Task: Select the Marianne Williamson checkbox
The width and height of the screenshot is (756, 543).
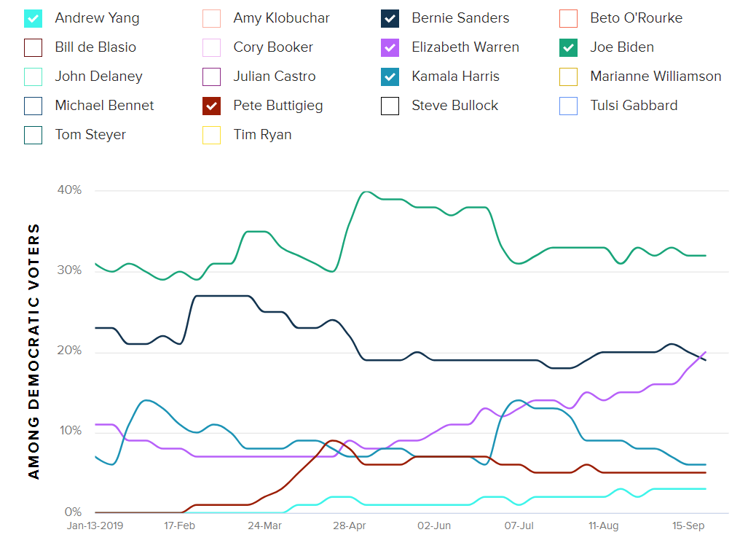Action: pos(568,77)
